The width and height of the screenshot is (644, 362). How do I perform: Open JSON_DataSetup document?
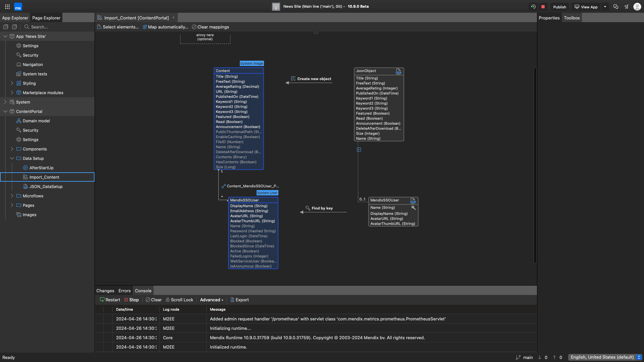point(46,187)
